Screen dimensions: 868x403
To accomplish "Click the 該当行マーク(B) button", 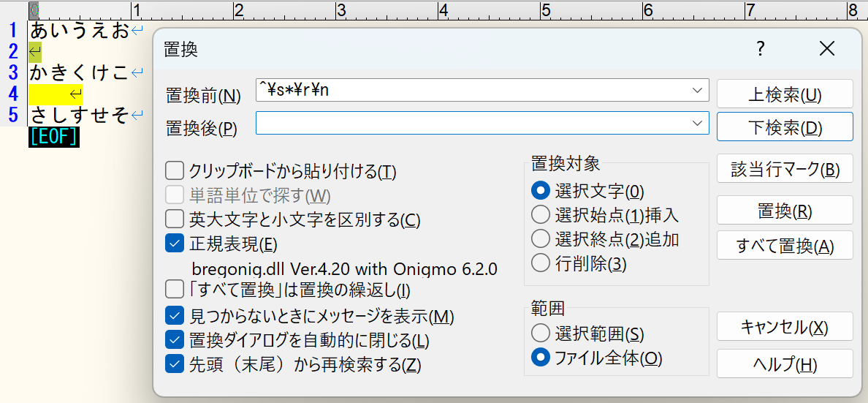I will (785, 170).
